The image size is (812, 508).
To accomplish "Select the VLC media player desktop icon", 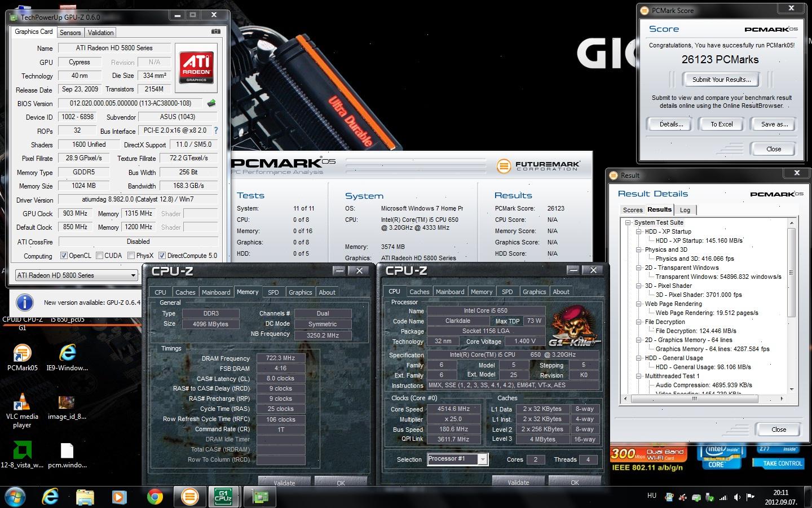I will (x=22, y=411).
